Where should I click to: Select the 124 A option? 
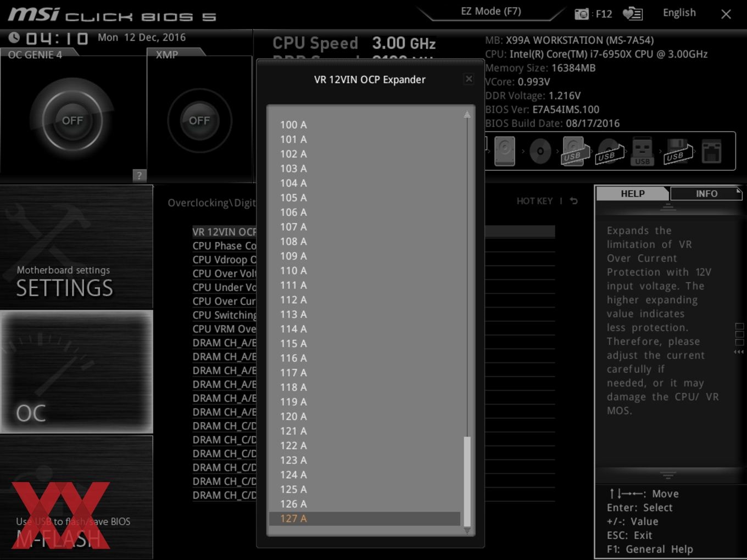(365, 475)
